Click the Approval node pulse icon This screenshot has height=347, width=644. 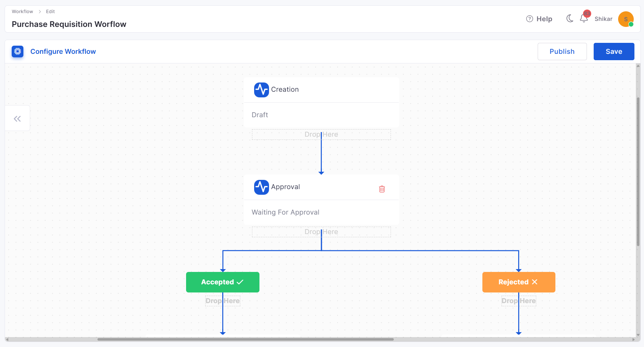[x=262, y=187]
